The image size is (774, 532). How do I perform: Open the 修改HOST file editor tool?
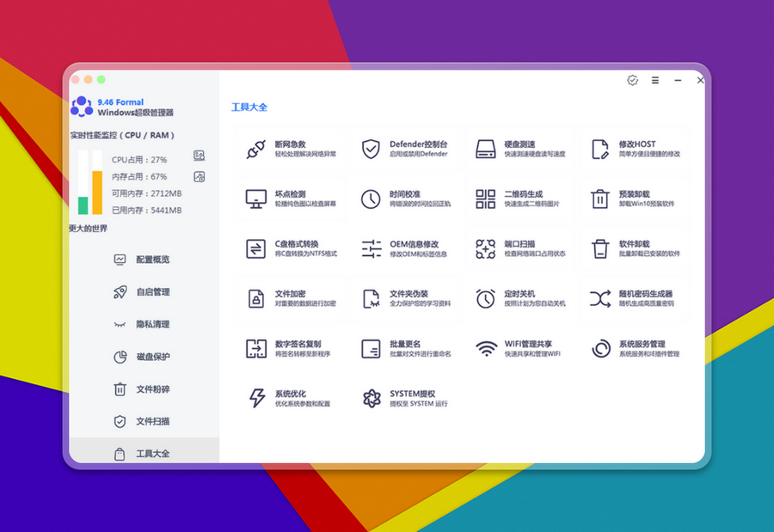(635, 149)
